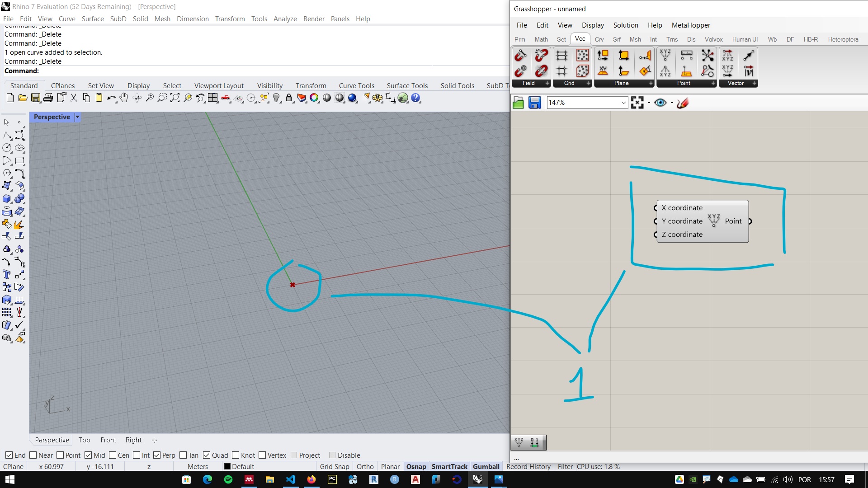Click Record History in status bar
Screen dimensions: 868x488
coord(528,467)
